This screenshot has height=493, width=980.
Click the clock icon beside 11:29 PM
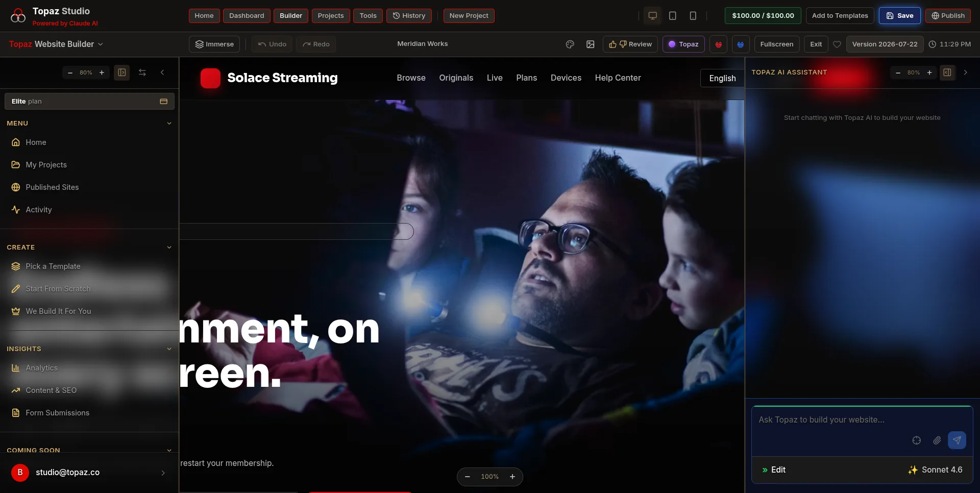pyautogui.click(x=933, y=44)
